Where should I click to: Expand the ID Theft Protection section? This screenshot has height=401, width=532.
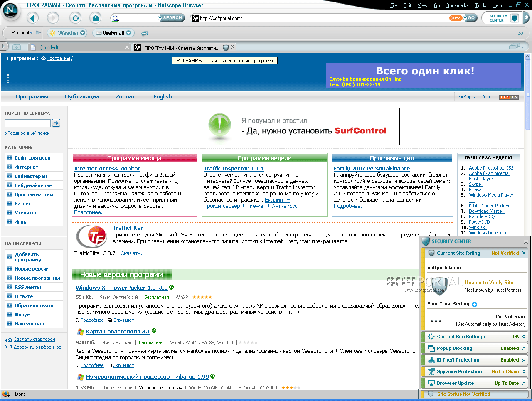[524, 360]
